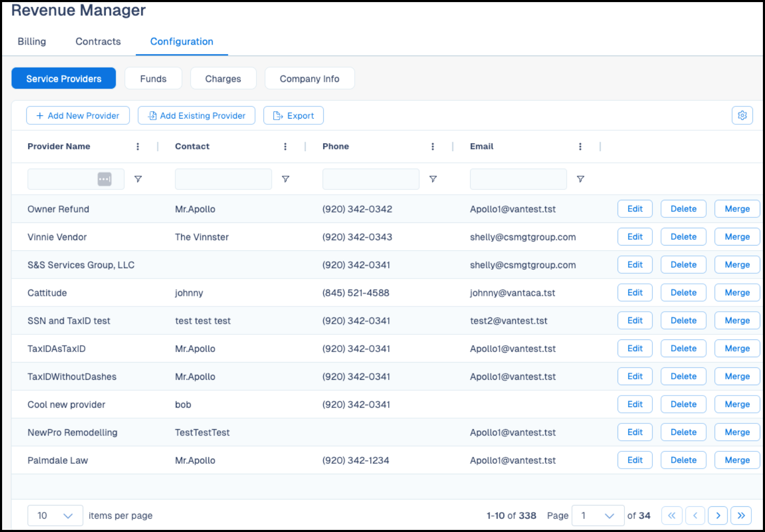Open Charges section
This screenshot has height=532, width=765.
tap(223, 79)
